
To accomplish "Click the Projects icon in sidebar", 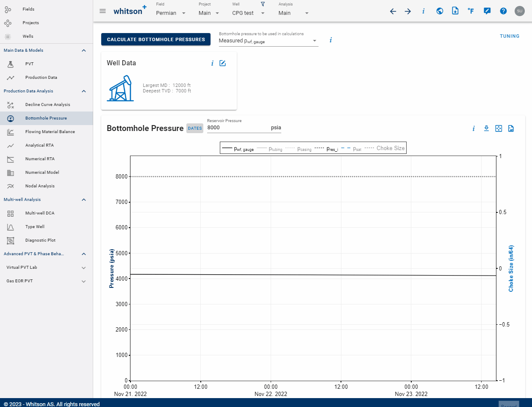I will click(8, 23).
